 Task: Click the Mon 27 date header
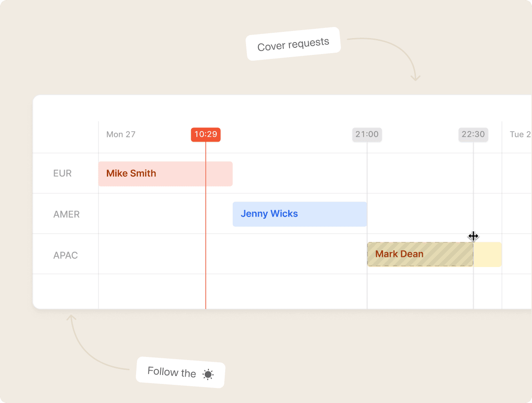click(121, 135)
